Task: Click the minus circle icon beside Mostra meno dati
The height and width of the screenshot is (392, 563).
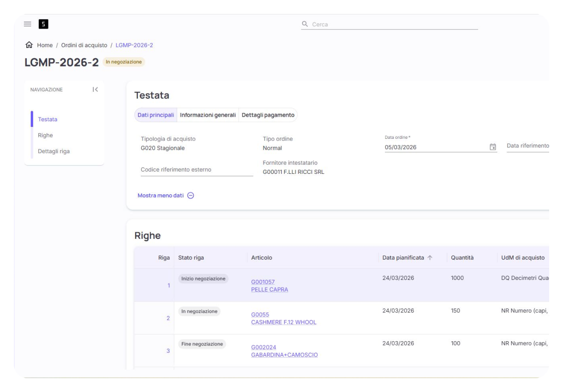Action: 191,196
